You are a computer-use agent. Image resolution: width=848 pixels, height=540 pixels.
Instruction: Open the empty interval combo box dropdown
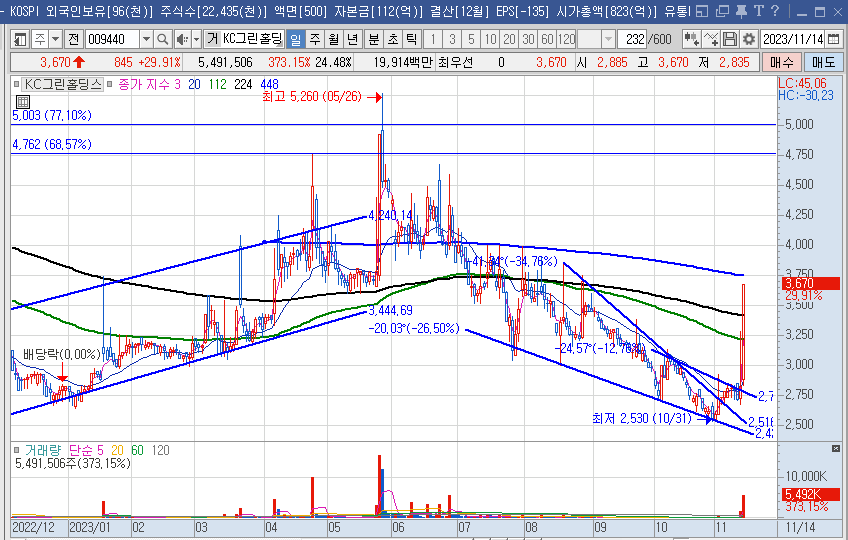[608, 39]
